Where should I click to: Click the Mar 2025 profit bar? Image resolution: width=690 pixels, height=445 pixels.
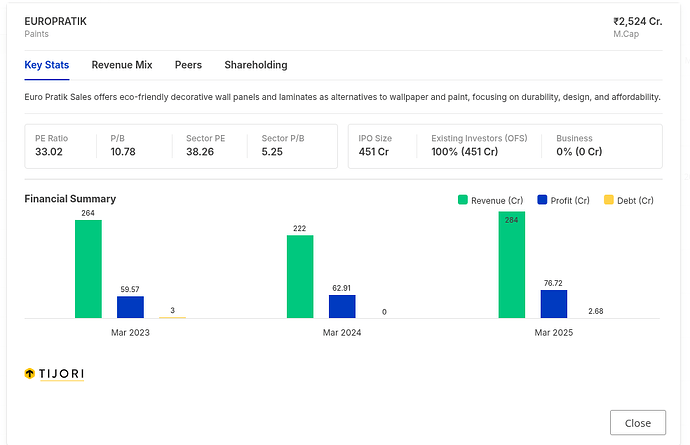(553, 303)
